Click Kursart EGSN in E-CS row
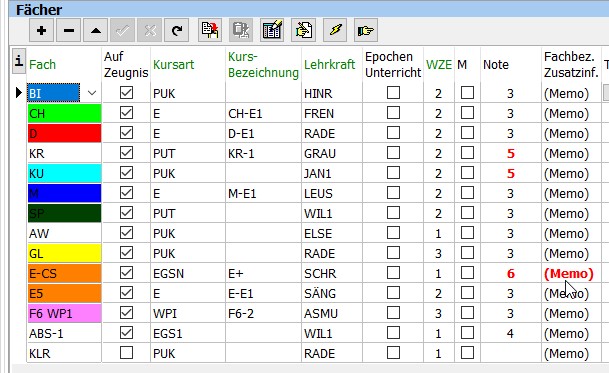 pyautogui.click(x=168, y=274)
